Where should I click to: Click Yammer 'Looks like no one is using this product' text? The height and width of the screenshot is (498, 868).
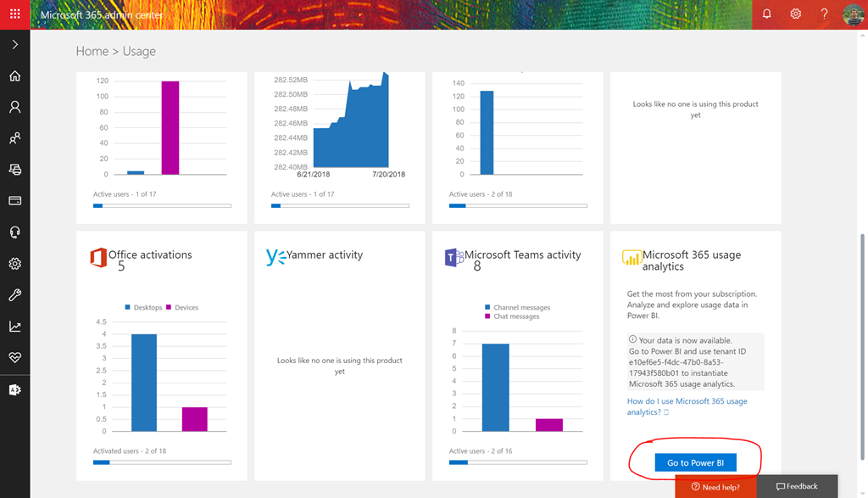coord(339,366)
